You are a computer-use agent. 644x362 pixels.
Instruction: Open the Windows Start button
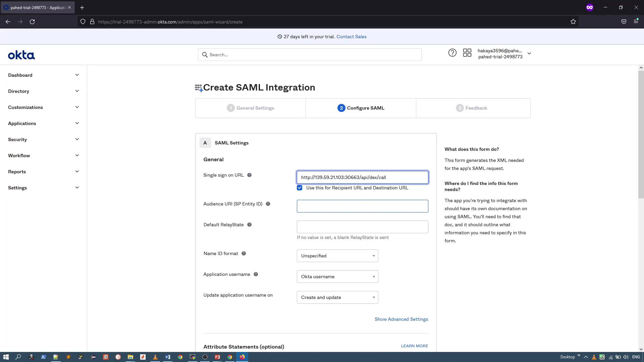[x=6, y=357]
